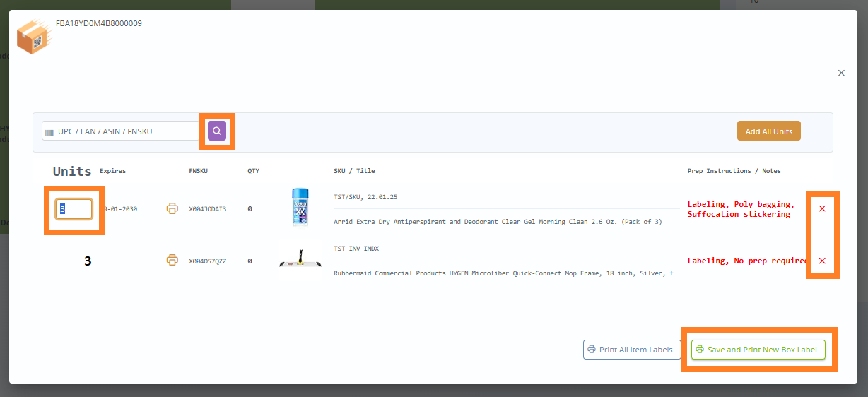Viewport: 868px width, 397px height.
Task: Print item label for Arrid deodorant row
Action: (x=172, y=208)
